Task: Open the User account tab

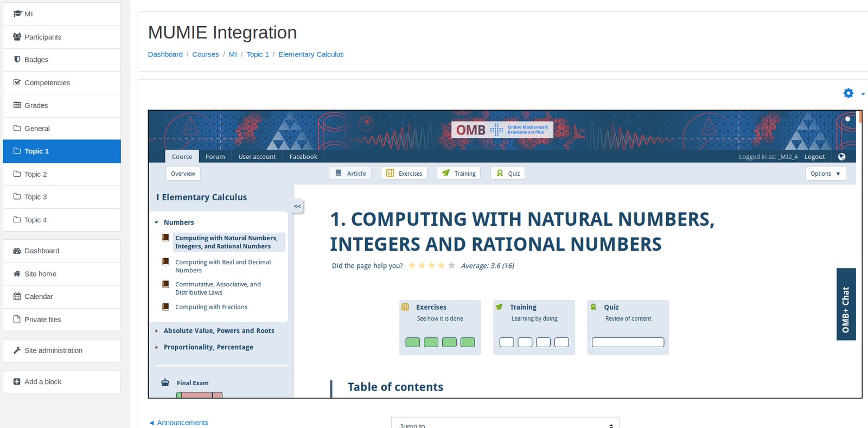Action: [x=257, y=157]
